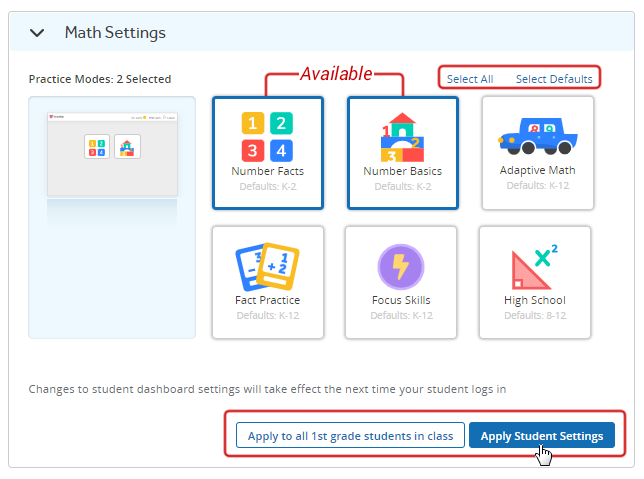Enable the Adaptive Math practice mode card
Image resolution: width=644 pixels, height=479 pixels.
[x=538, y=153]
